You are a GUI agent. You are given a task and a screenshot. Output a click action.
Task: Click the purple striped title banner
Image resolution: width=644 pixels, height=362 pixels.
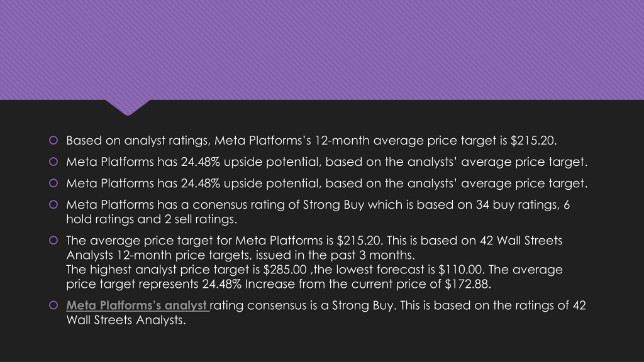(x=322, y=50)
